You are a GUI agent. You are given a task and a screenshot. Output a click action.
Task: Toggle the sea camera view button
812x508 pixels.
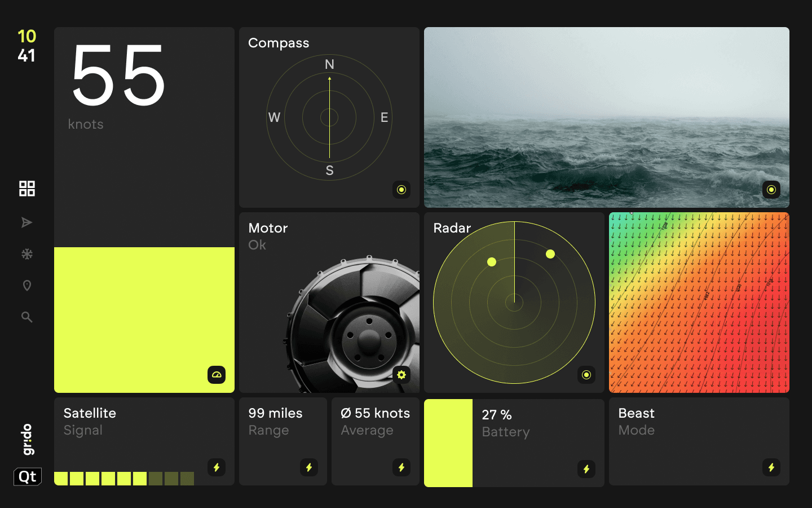[x=771, y=190]
